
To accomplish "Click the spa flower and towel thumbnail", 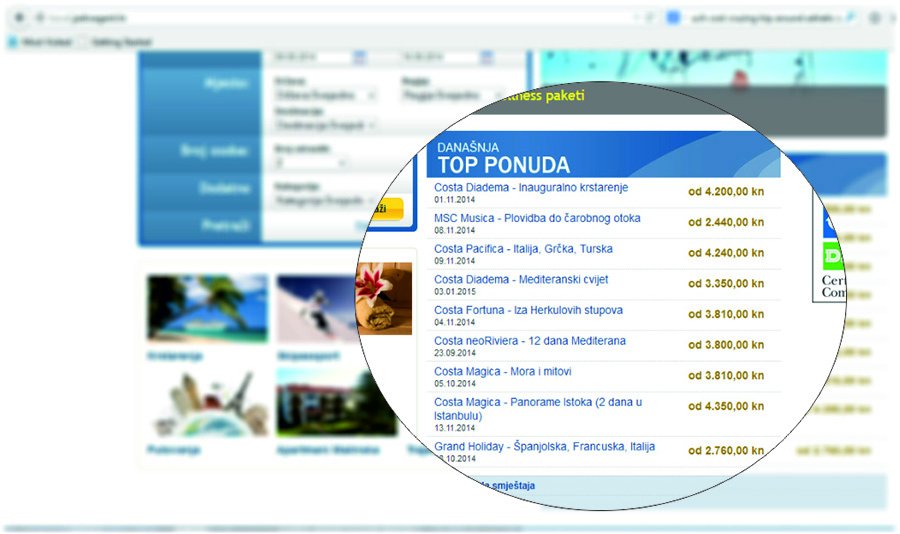I will [384, 298].
